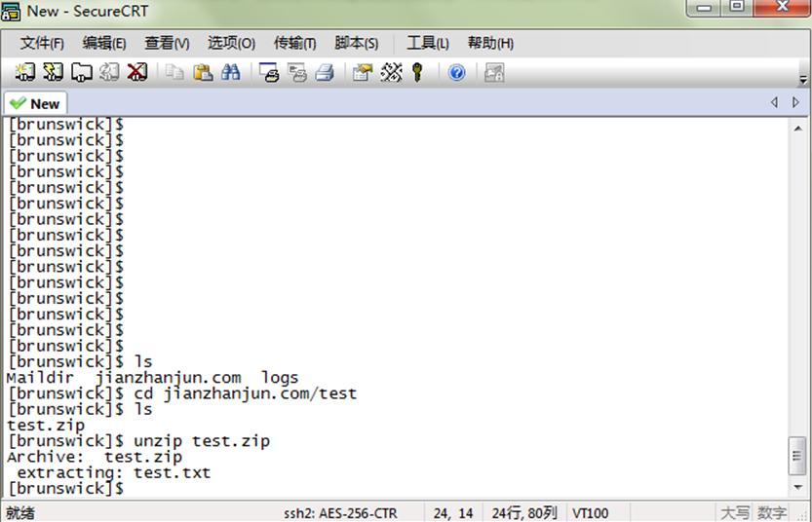Click the 'VT100' status bar entry

pyautogui.click(x=591, y=513)
